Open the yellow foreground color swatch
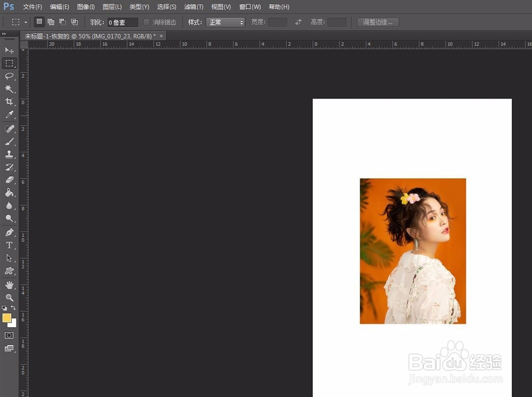 (7, 318)
